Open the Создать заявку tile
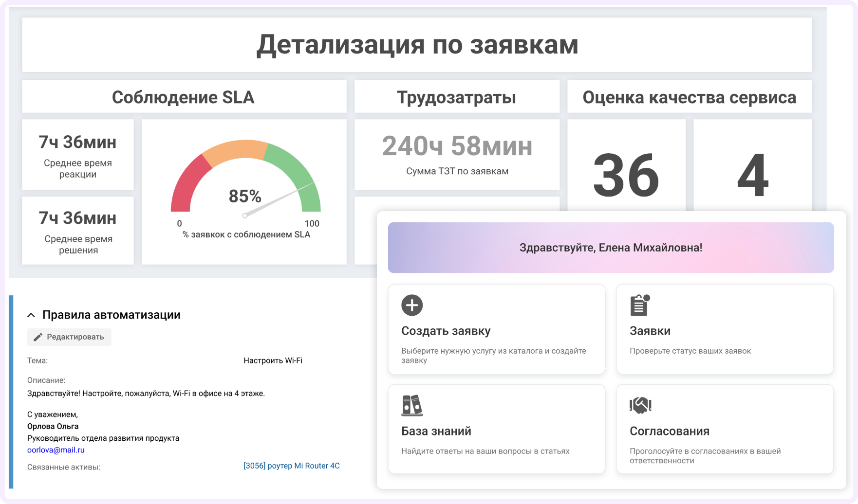This screenshot has width=858, height=504. click(x=496, y=329)
